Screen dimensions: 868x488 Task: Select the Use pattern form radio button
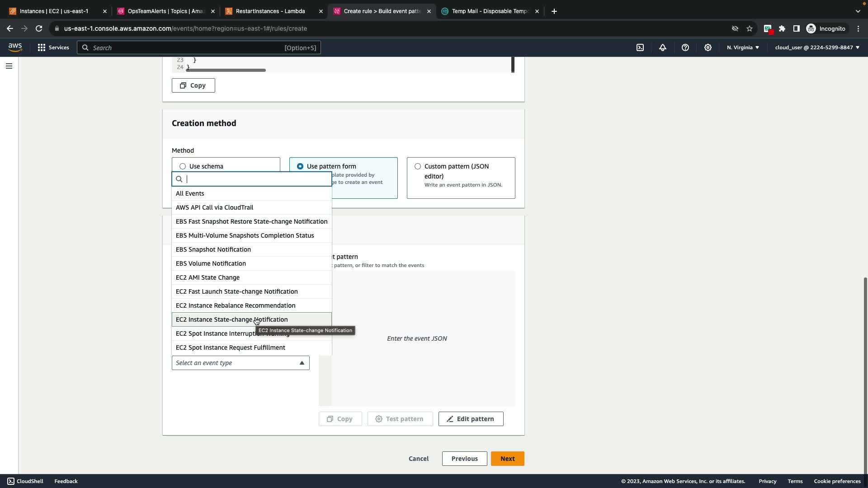coord(300,166)
